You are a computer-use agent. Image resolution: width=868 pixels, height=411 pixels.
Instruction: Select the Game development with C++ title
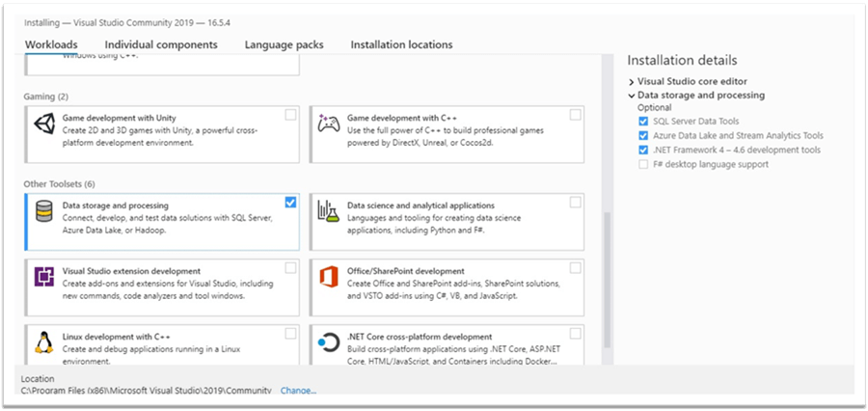(402, 118)
